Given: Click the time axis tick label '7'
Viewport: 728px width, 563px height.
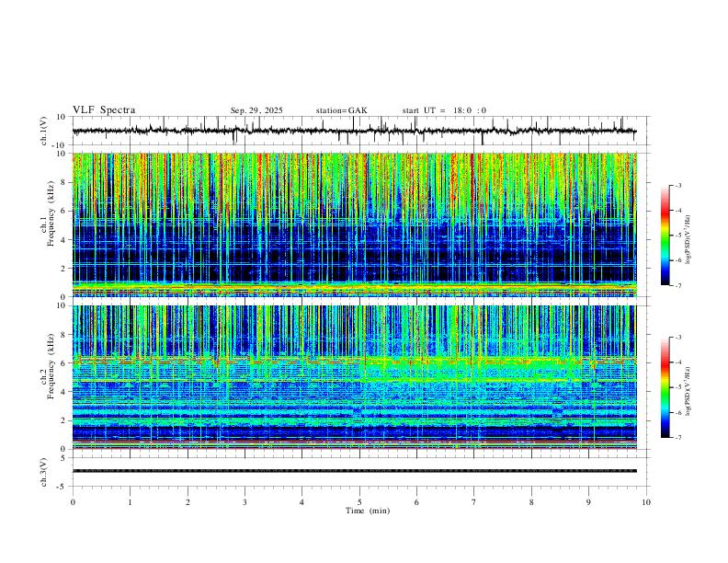Looking at the screenshot, I should tap(474, 502).
